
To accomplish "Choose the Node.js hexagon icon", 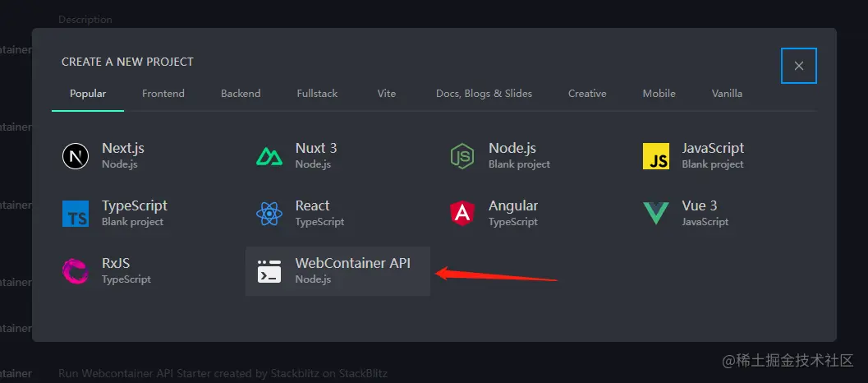I will [x=462, y=156].
